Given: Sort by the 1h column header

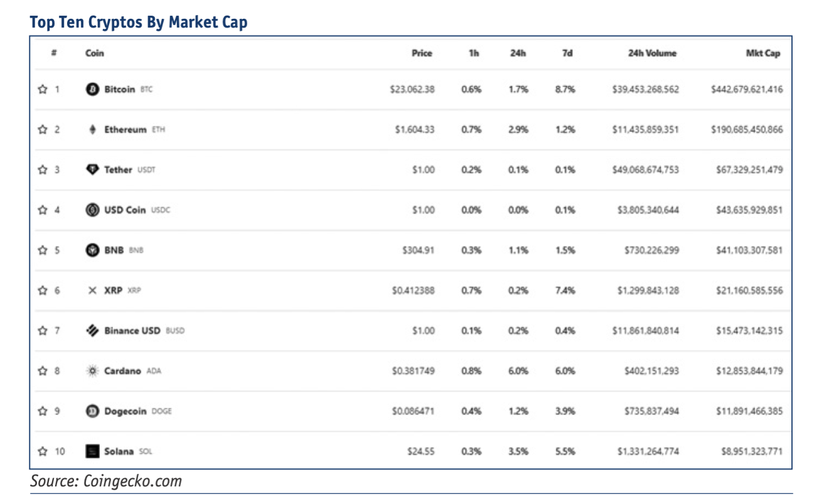Looking at the screenshot, I should (x=474, y=53).
